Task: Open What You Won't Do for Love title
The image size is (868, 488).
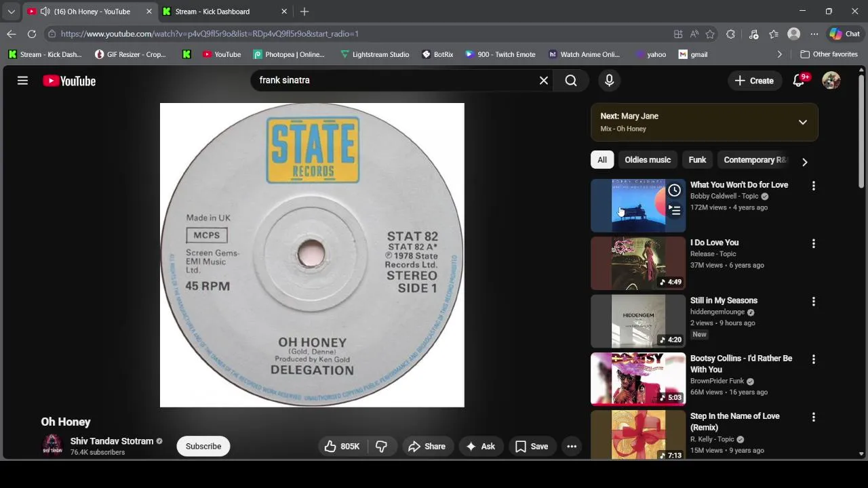Action: pos(739,184)
